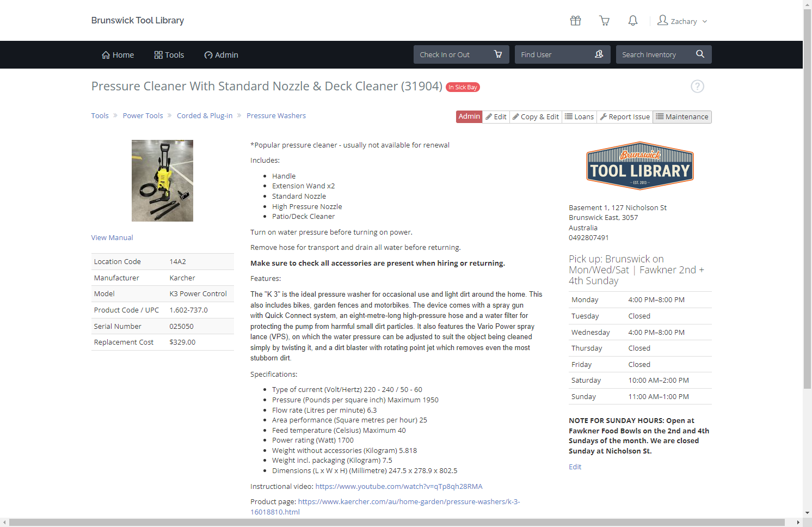Click the phone number 0492807491
Image resolution: width=812 pixels, height=527 pixels.
pyautogui.click(x=589, y=238)
